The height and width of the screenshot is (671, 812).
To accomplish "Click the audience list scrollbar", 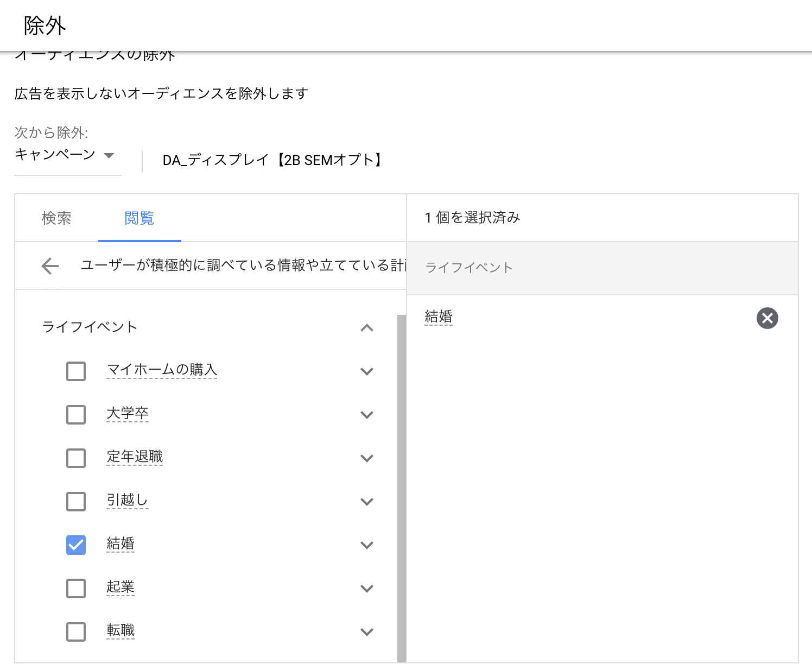I will click(402, 488).
